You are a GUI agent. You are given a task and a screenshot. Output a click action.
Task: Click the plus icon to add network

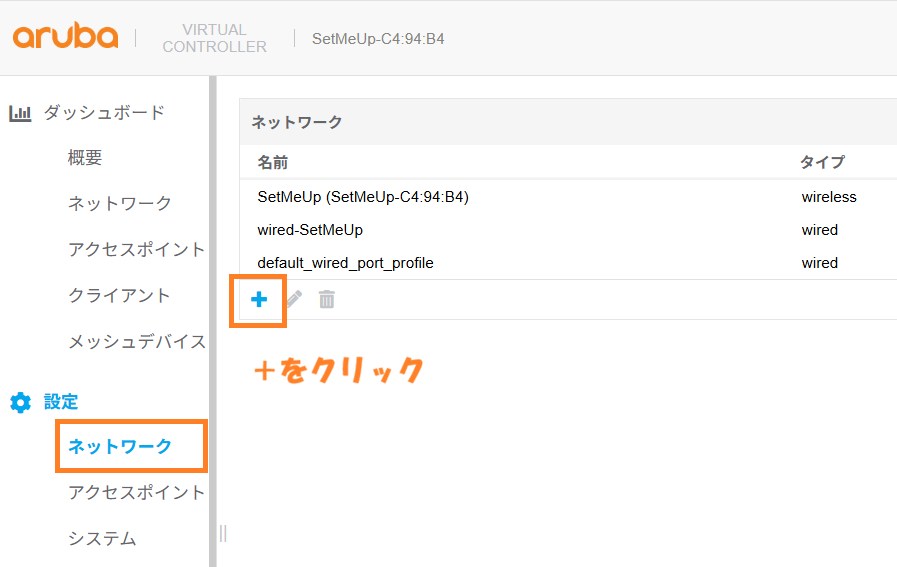(259, 299)
